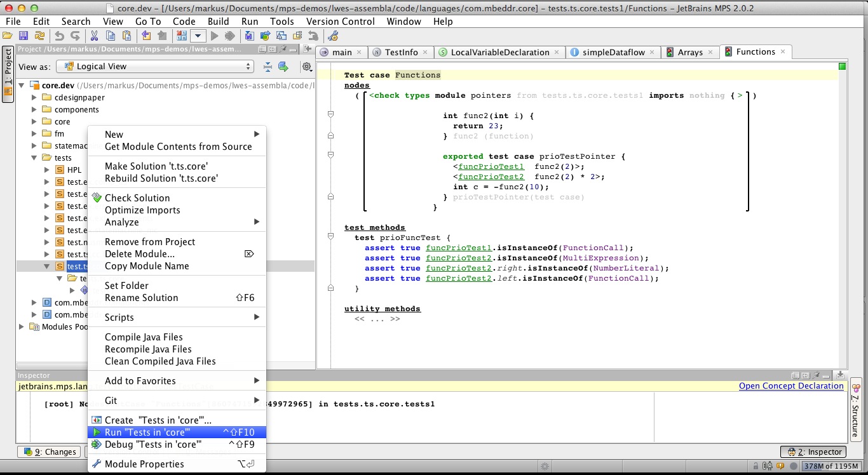Image resolution: width=868 pixels, height=475 pixels.
Task: Expand the fm folder
Action: point(34,134)
